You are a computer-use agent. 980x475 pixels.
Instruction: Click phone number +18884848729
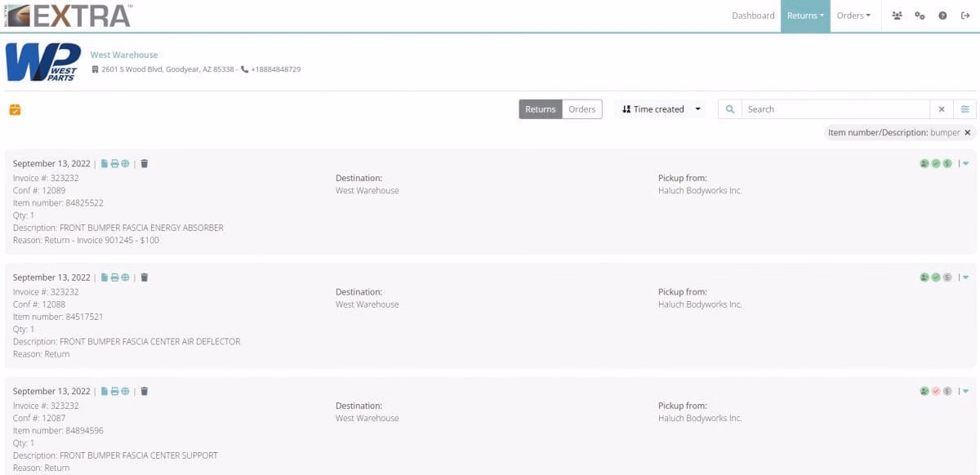[x=275, y=69]
